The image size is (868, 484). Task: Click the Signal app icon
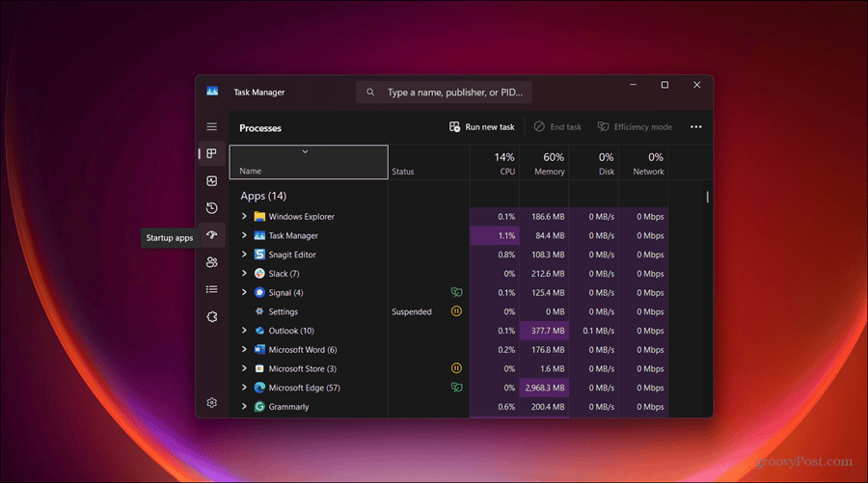[259, 292]
